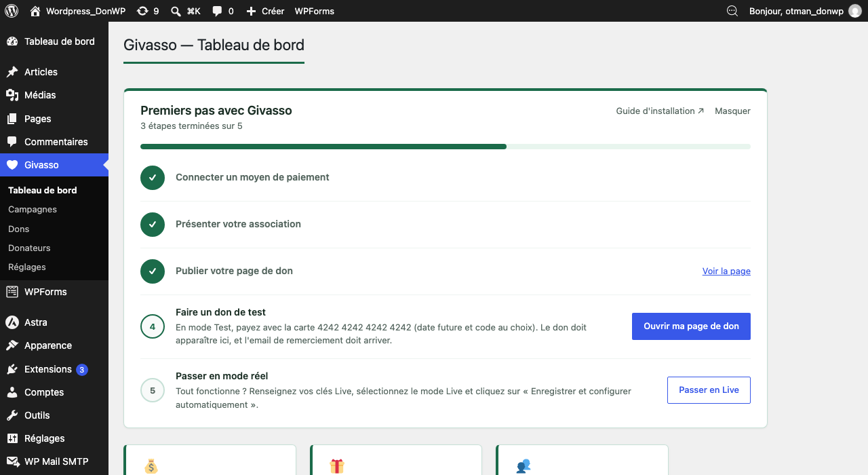
Task: Click the Connecter un moyen de paiement step
Action: coord(252,177)
